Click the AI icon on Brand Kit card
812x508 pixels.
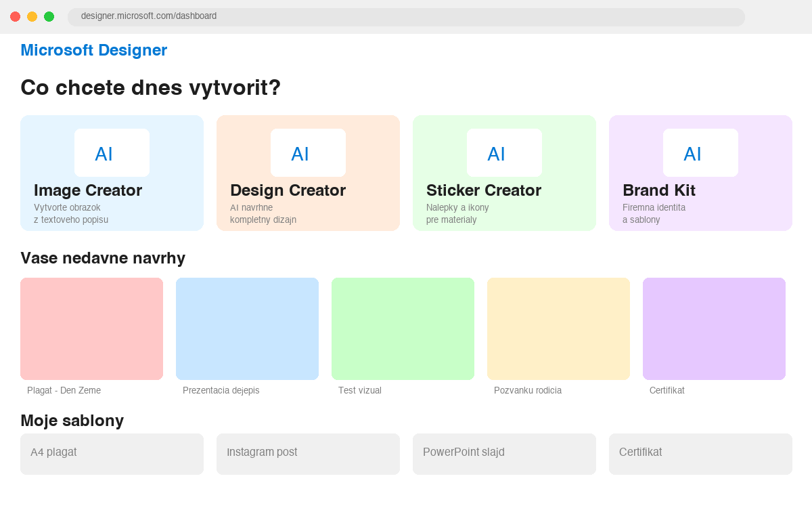click(700, 152)
